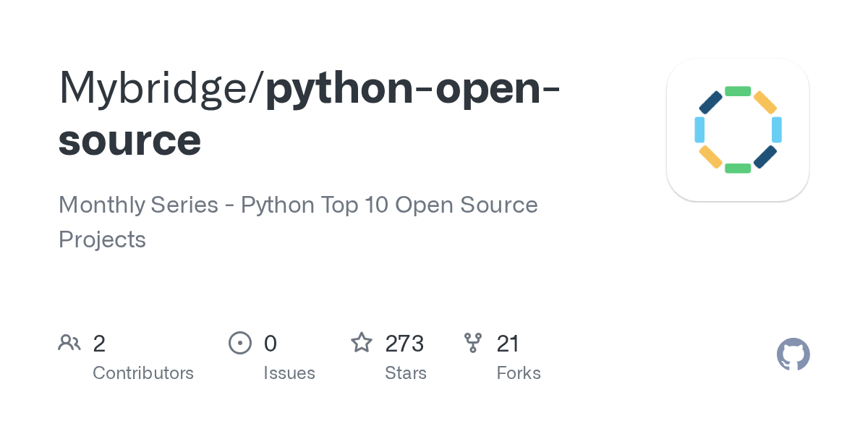This screenshot has width=868, height=434.
Task: Open the GitHub Octocat logo
Action: pyautogui.click(x=793, y=354)
